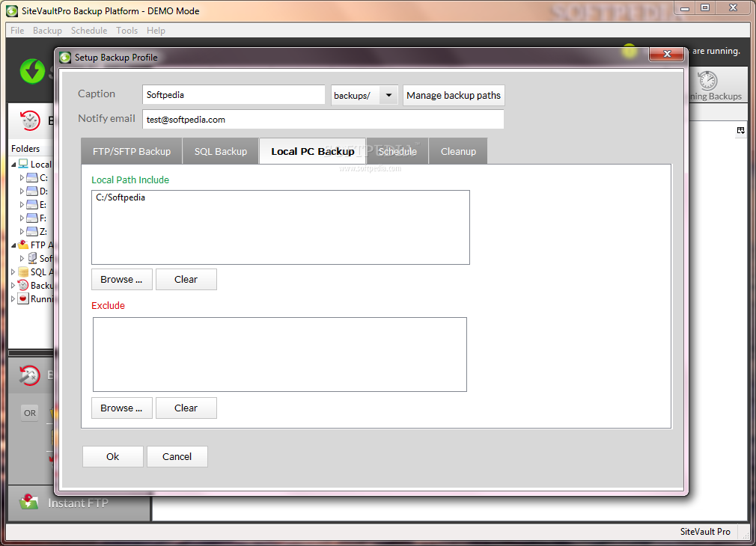Click Browse under Exclude list

click(x=121, y=408)
